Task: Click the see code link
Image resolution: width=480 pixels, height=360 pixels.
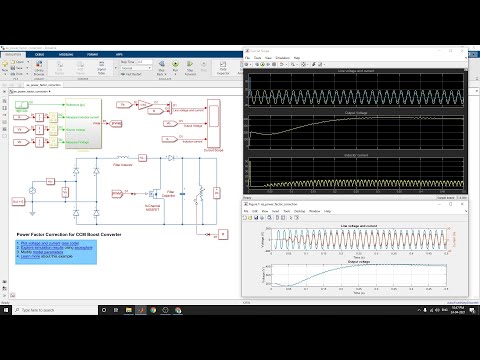Action: (x=70, y=243)
